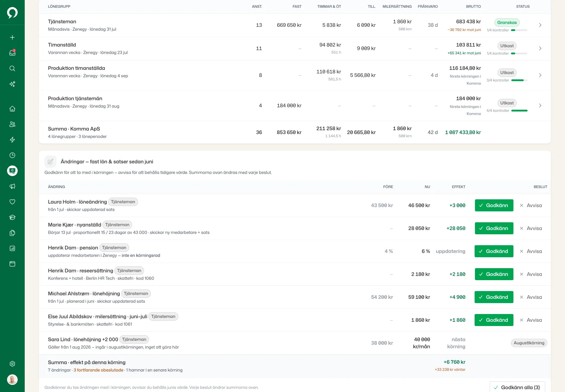Expand Produktion tjänstemän row chevron
Image resolution: width=565 pixels, height=392 pixels.
point(540,105)
